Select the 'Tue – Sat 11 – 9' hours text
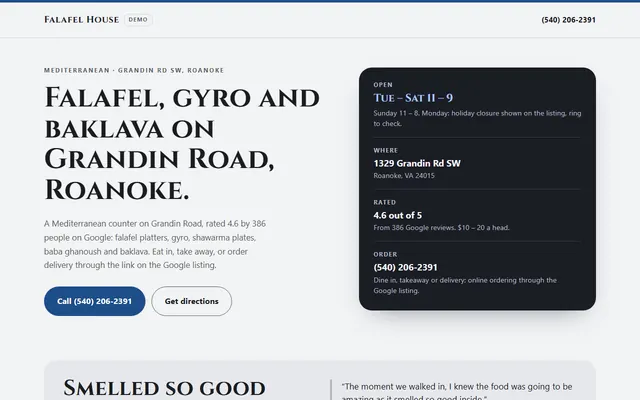 click(413, 98)
